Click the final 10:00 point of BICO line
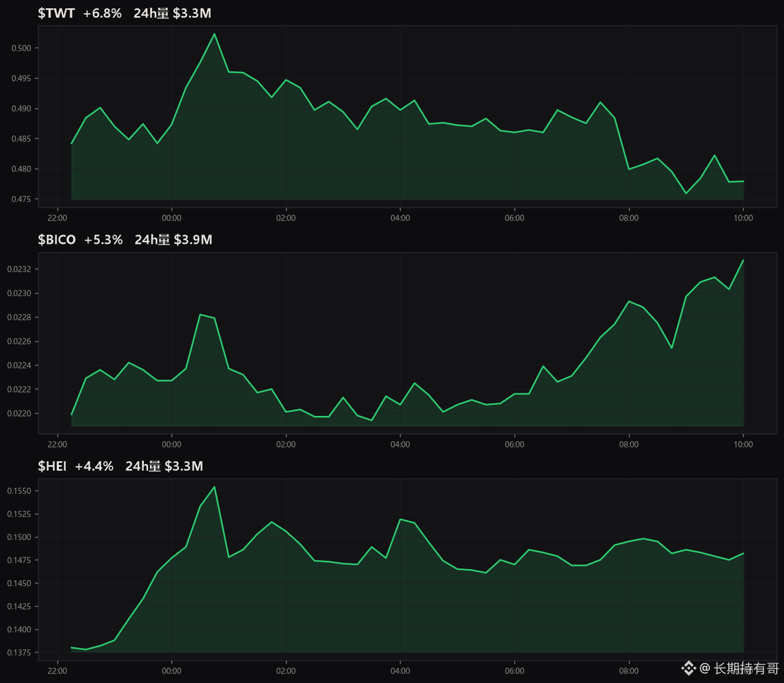The width and height of the screenshot is (784, 683). point(743,260)
